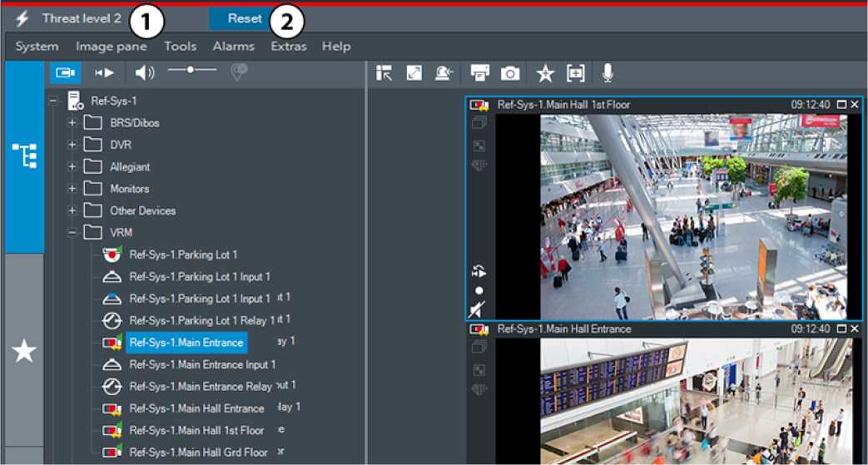Expand the BRS/Dibos folder
Viewport: 868px width, 465px height.
pyautogui.click(x=72, y=123)
